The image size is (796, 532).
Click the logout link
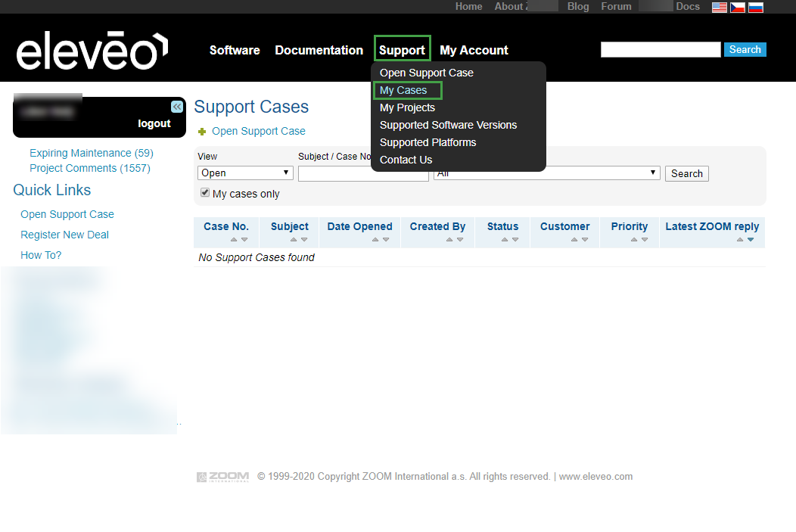coord(154,123)
